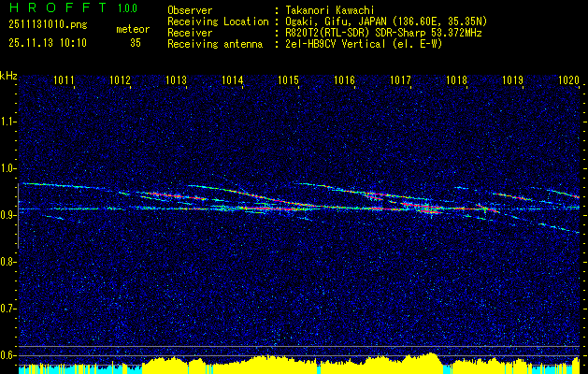
Task: Click the observer name Takanori Kawachi
Action: (x=328, y=10)
